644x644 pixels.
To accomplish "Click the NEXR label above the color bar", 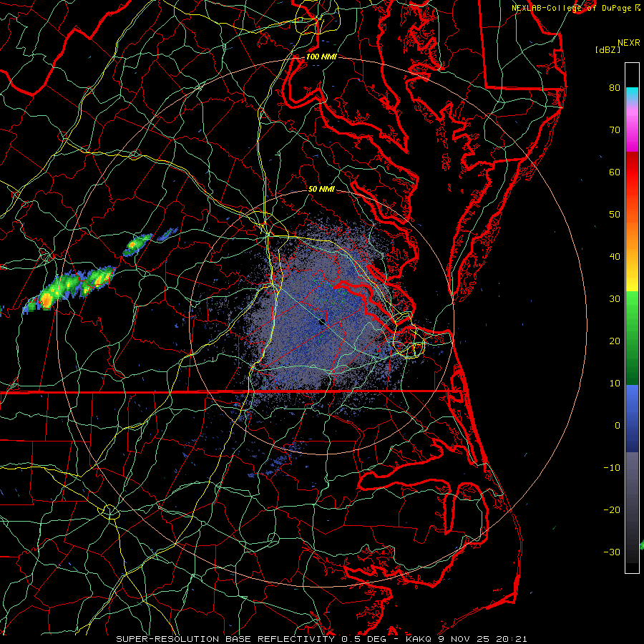I will pyautogui.click(x=628, y=43).
